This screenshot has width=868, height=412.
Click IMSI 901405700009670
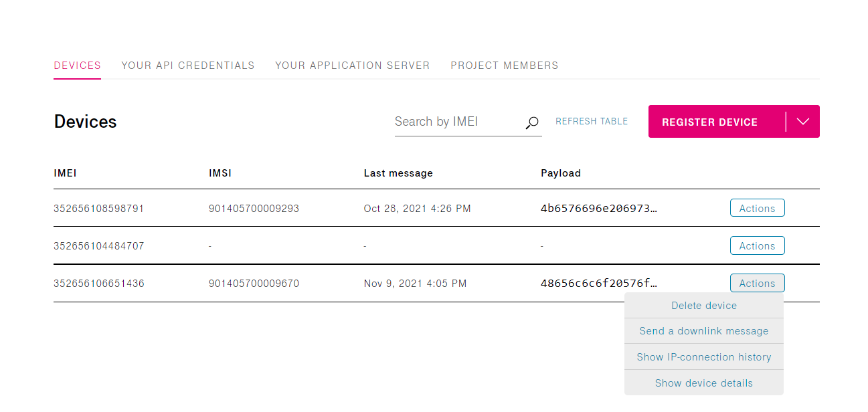coord(254,284)
